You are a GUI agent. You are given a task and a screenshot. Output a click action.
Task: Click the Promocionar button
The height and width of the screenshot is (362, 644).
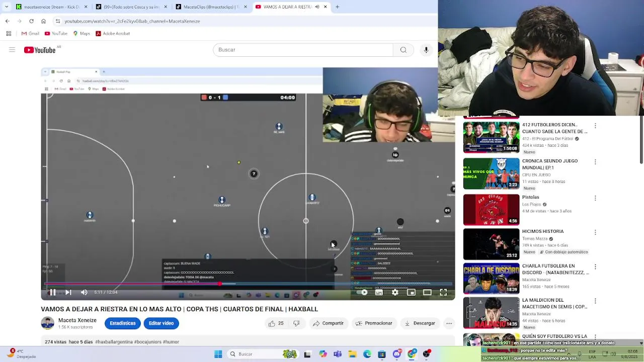pos(374,323)
